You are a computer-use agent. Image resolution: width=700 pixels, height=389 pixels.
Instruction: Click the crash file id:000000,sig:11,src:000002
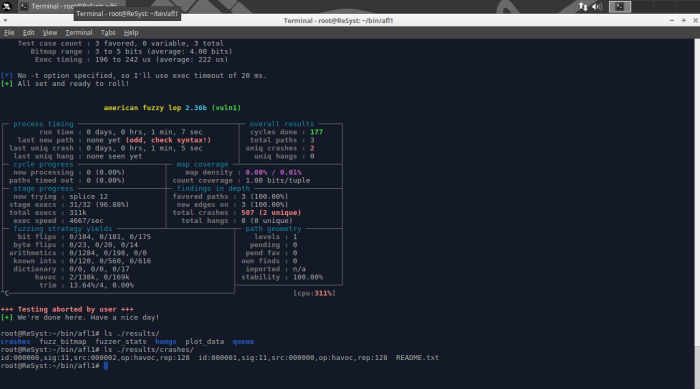coord(95,358)
